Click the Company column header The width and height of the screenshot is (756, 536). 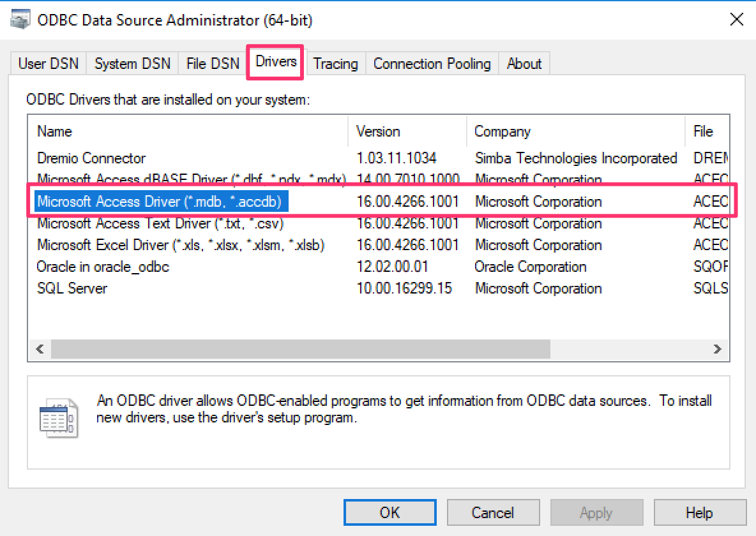click(x=576, y=131)
